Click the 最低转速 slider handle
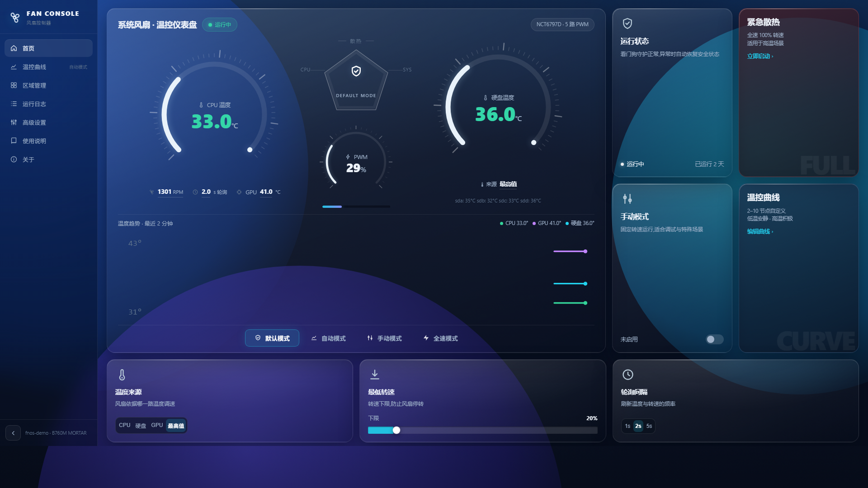The image size is (868, 488). pyautogui.click(x=396, y=430)
